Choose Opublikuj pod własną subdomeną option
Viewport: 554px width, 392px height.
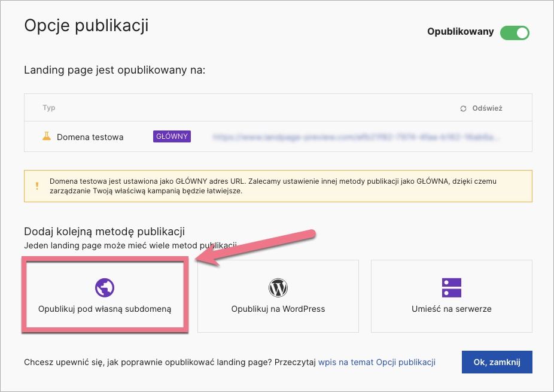pos(105,309)
